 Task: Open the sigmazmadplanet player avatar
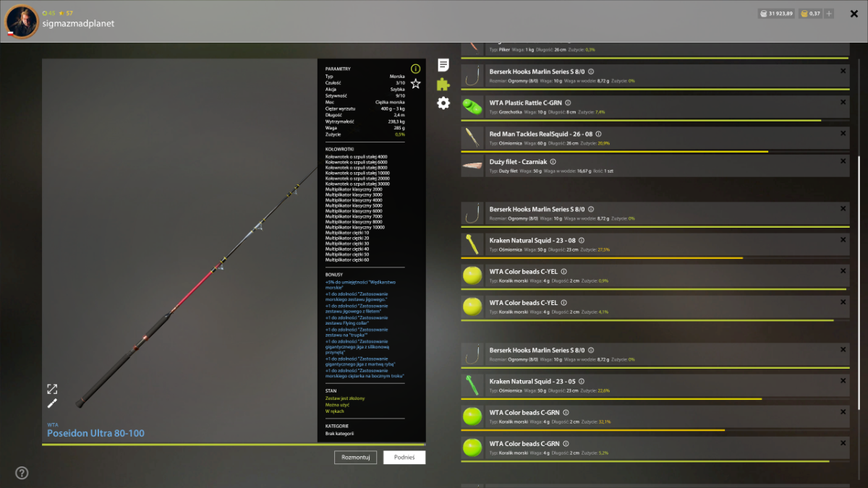(22, 22)
